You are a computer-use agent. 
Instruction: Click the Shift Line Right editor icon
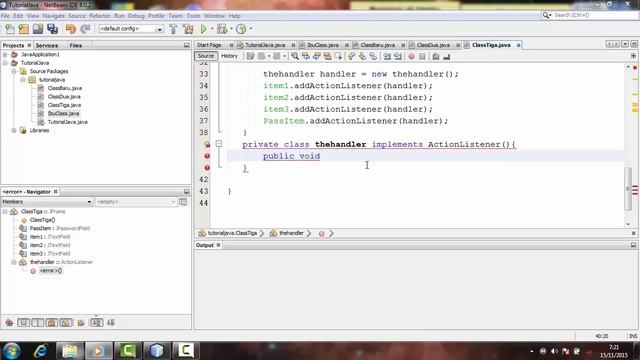click(398, 56)
